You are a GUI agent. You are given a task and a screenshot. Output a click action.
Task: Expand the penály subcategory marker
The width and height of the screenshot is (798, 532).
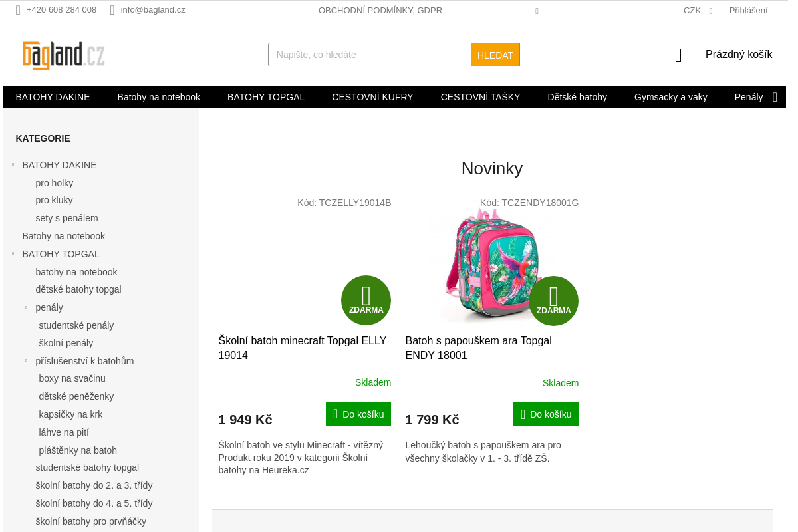pos(25,307)
